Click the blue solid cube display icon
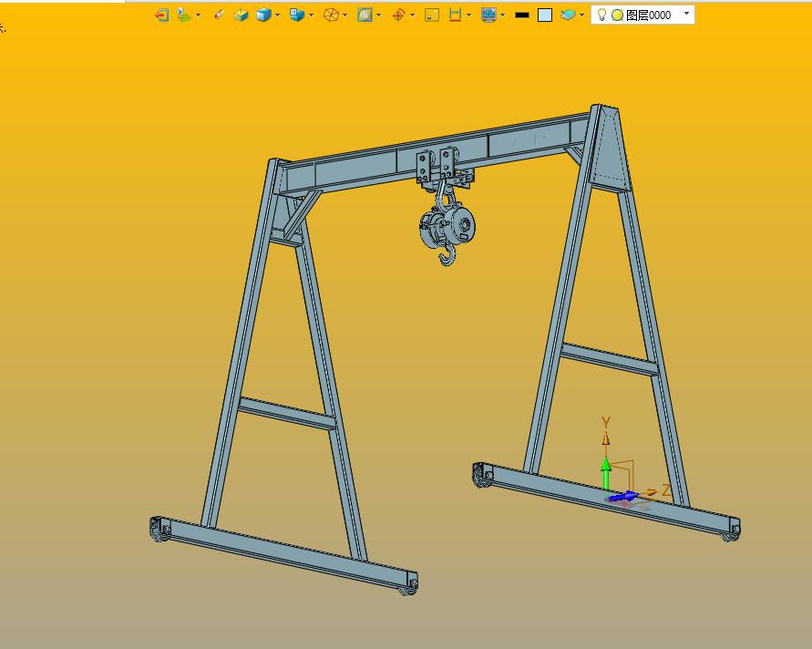The height and width of the screenshot is (649, 812). (x=263, y=15)
